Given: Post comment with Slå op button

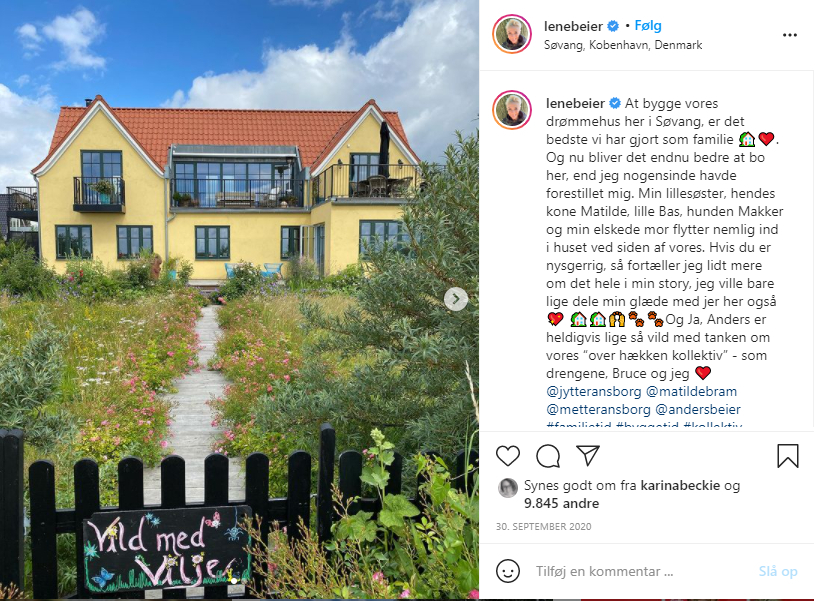Looking at the screenshot, I should [x=778, y=571].
